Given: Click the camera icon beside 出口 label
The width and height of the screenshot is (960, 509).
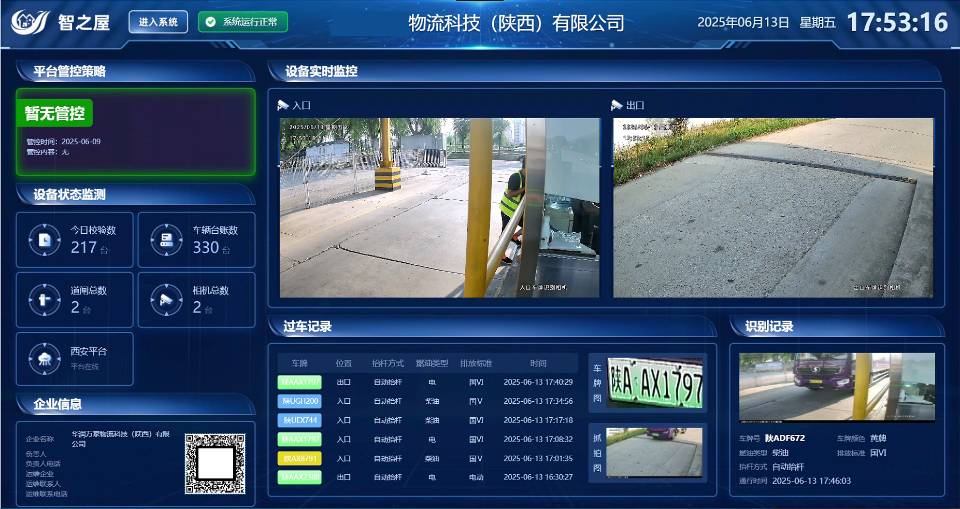Looking at the screenshot, I should pyautogui.click(x=618, y=105).
